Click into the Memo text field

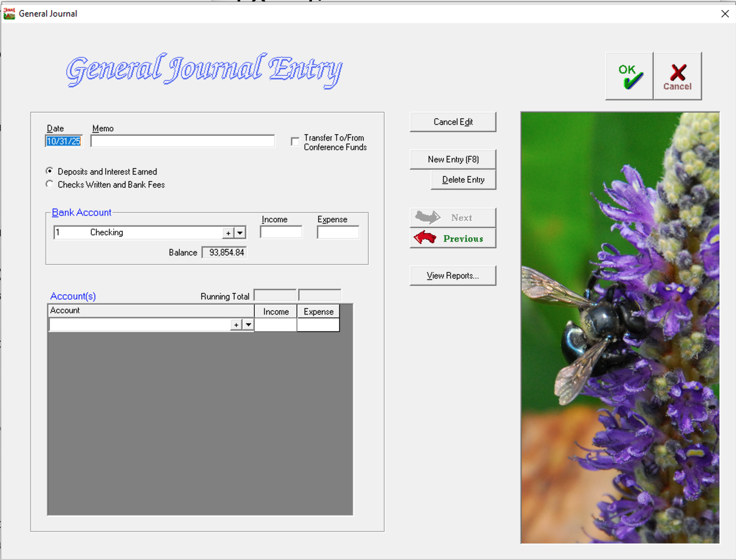(x=183, y=141)
